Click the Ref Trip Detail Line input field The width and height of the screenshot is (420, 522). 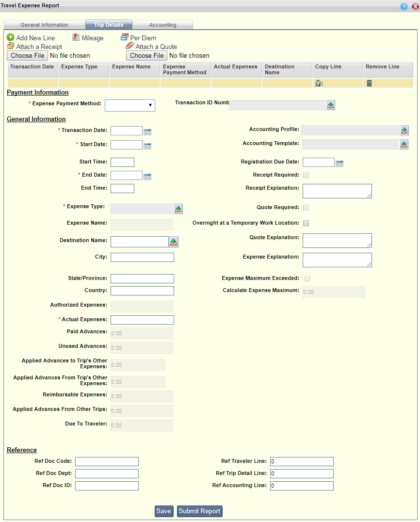pyautogui.click(x=302, y=473)
